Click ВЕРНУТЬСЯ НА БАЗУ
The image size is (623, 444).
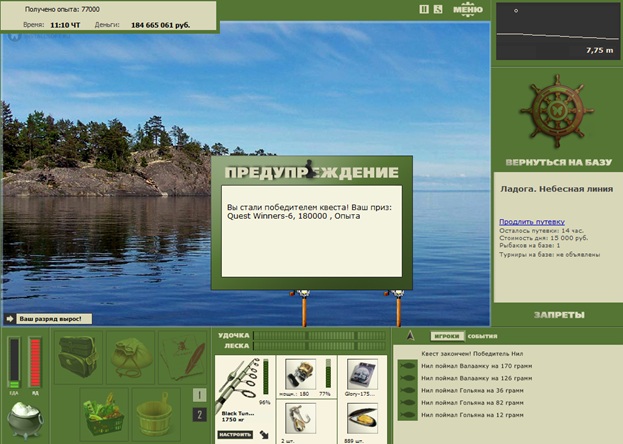559,162
